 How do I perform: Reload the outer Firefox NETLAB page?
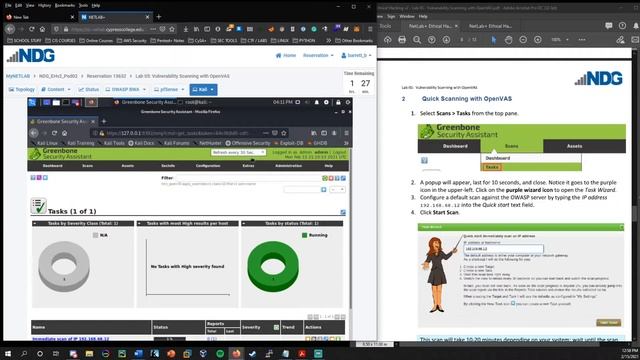[31, 29]
